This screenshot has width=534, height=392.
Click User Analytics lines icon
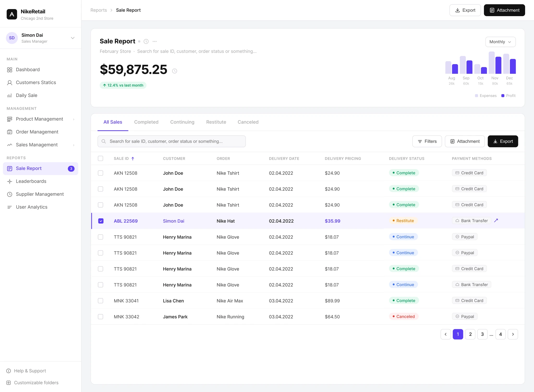point(10,207)
